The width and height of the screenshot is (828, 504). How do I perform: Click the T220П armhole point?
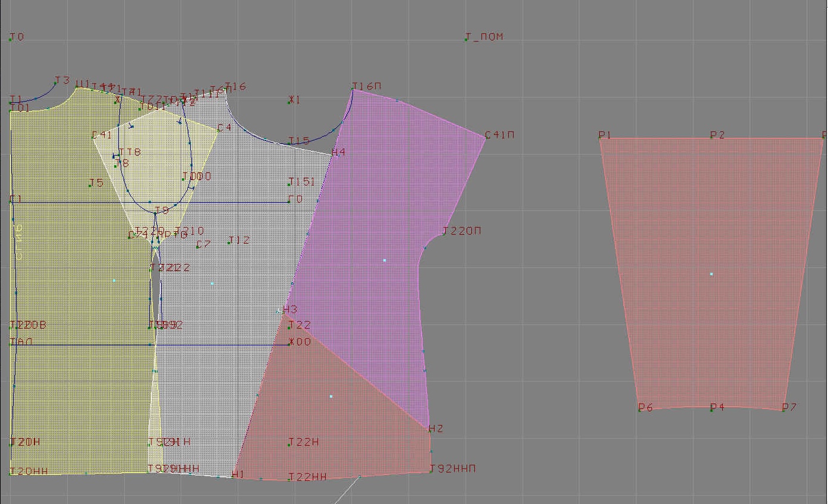pos(443,234)
